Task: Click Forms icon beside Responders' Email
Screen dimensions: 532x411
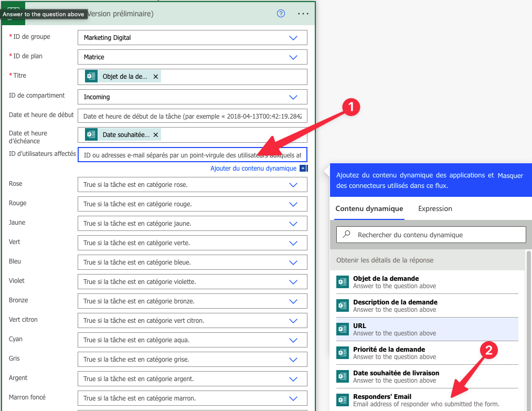Action: coord(343,400)
